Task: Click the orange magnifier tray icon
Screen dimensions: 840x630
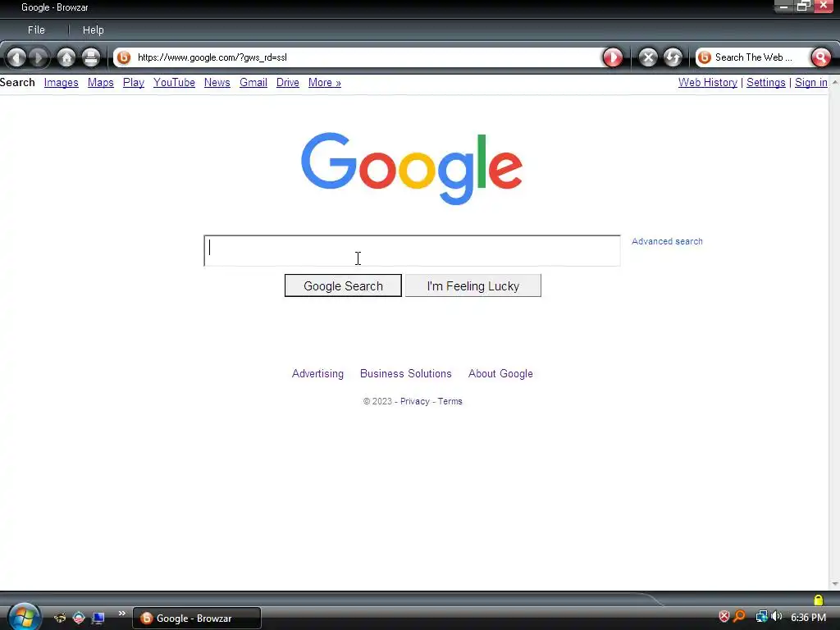Action: coord(740,617)
